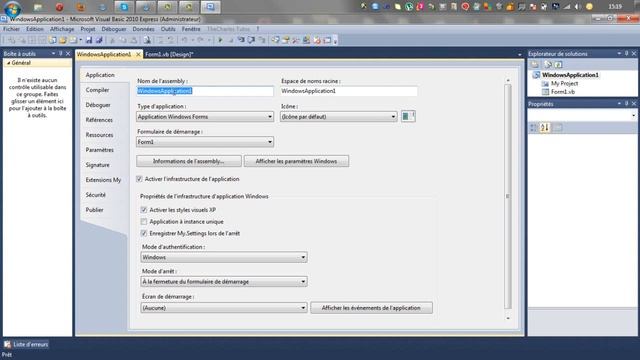Select the Publier settings page

tap(94, 210)
